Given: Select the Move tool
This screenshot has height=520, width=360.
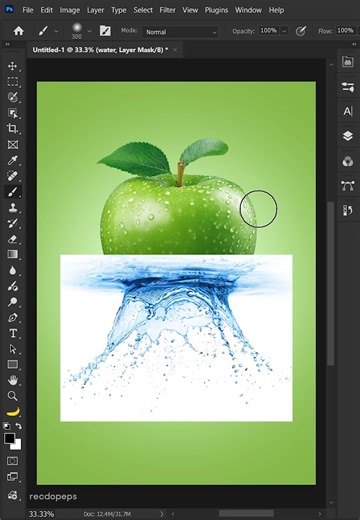Looking at the screenshot, I should pyautogui.click(x=13, y=66).
